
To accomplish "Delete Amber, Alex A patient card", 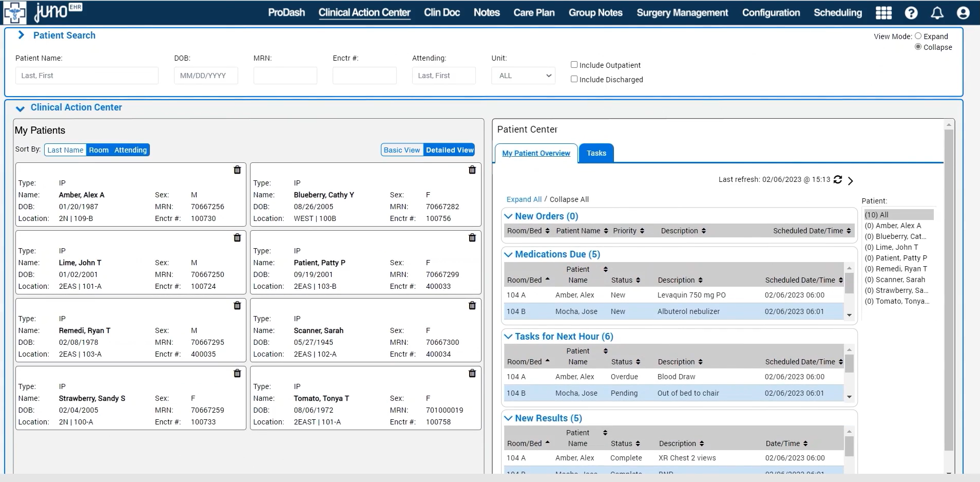I will pyautogui.click(x=237, y=170).
